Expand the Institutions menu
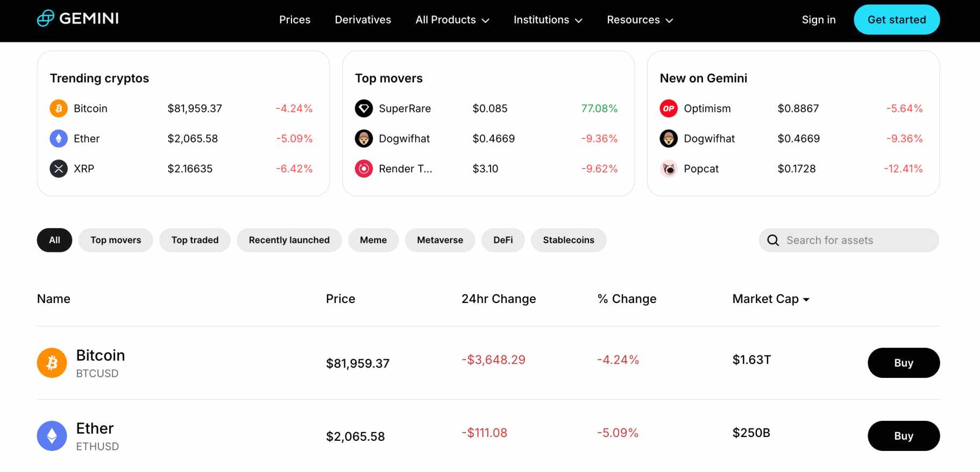980x472 pixels. 548,20
